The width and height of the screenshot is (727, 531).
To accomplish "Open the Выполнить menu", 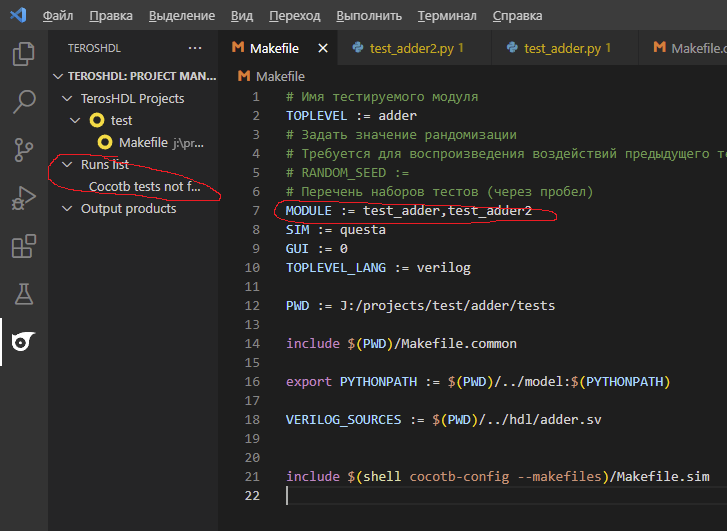I will [x=369, y=16].
